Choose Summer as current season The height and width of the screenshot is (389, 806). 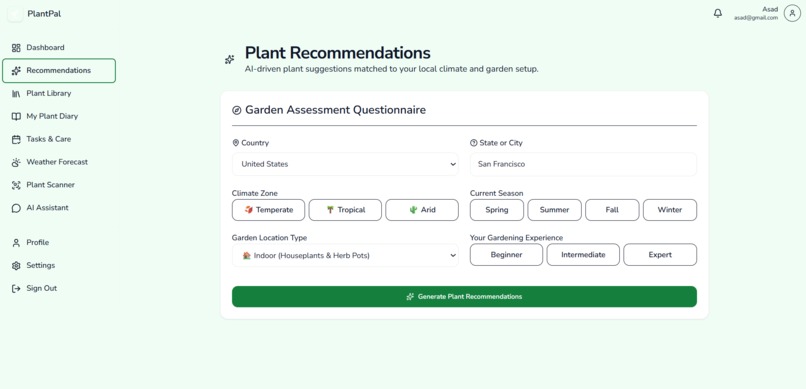(555, 210)
